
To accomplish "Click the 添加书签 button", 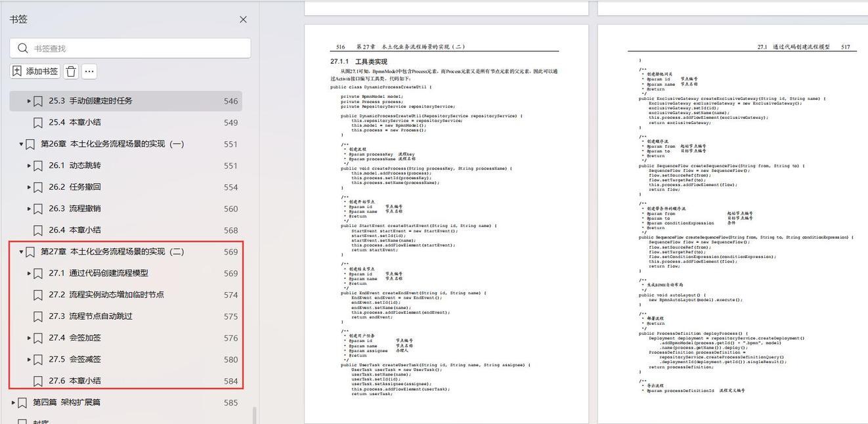I will 35,71.
